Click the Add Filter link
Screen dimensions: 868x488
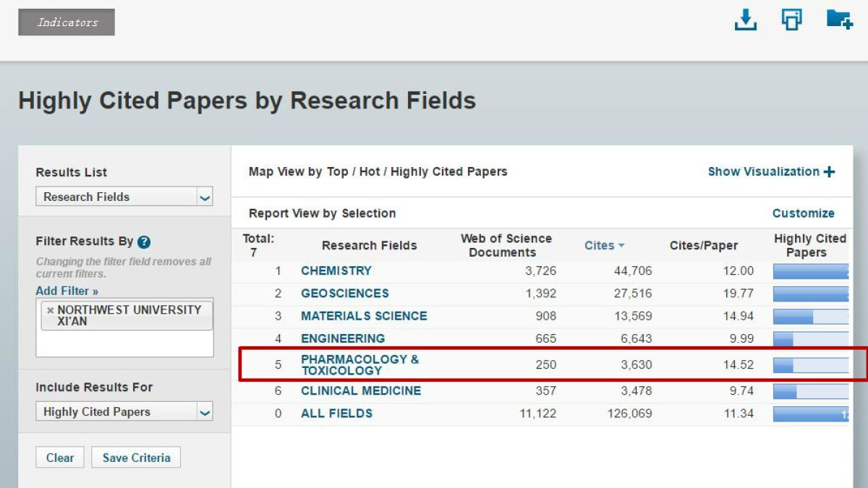pos(67,291)
